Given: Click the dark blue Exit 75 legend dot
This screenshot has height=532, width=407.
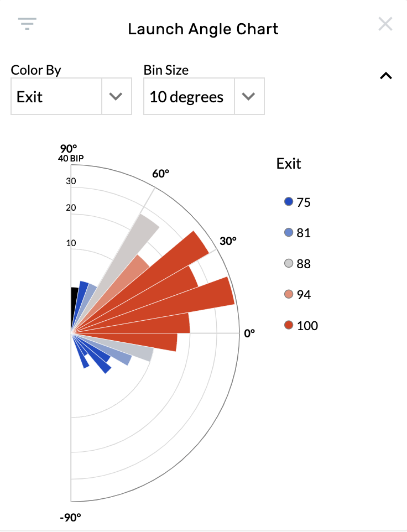Looking at the screenshot, I should [288, 201].
